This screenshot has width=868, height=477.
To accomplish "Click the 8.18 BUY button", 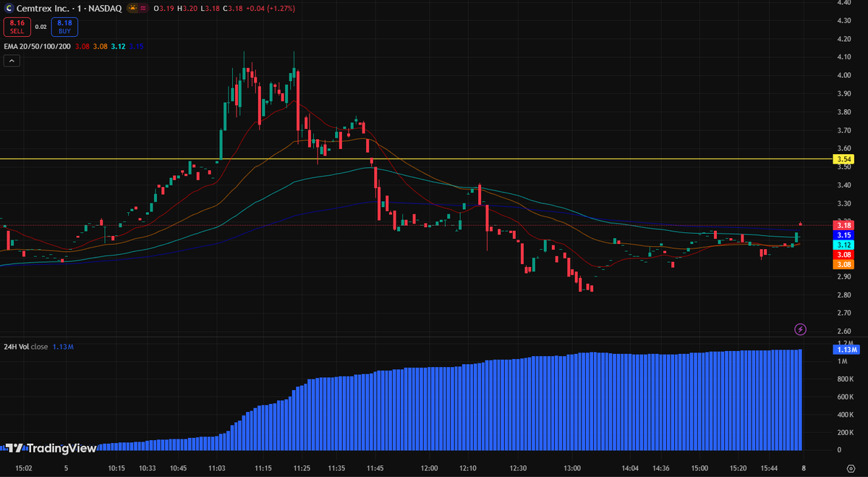I will pyautogui.click(x=64, y=27).
